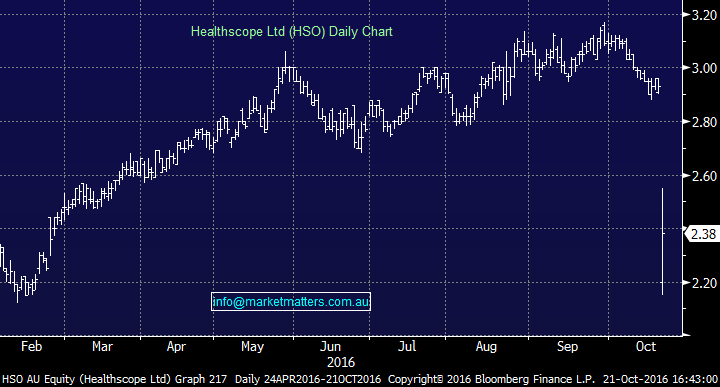Click the 3.00 price axis label
This screenshot has width=720, height=387.
coord(704,68)
